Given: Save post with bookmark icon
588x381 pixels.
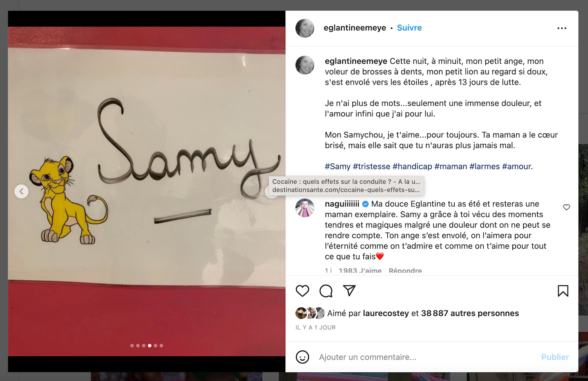Looking at the screenshot, I should (563, 291).
